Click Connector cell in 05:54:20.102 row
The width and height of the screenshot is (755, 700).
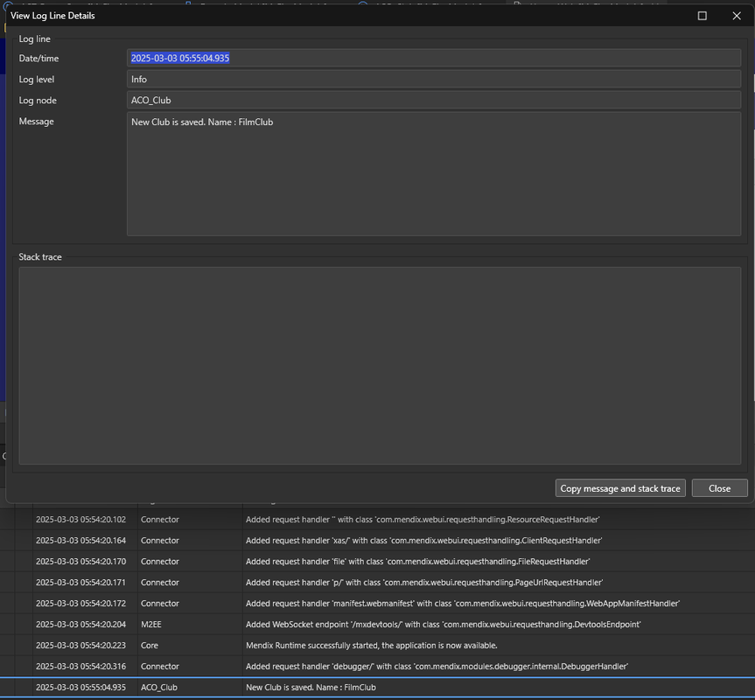(x=160, y=520)
